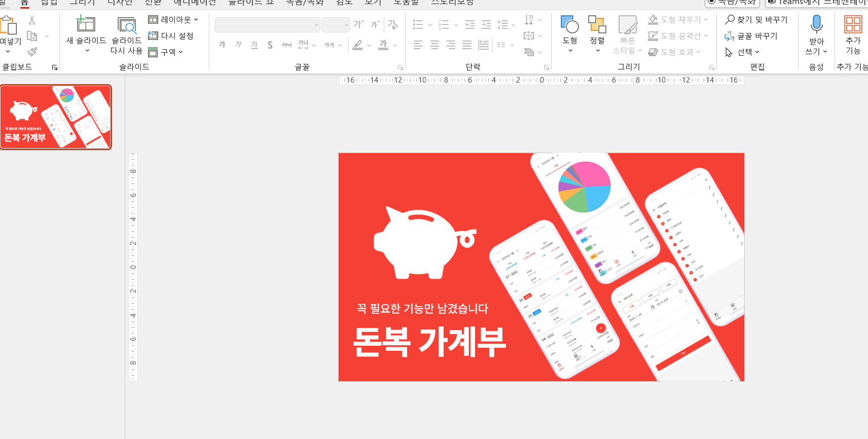The width and height of the screenshot is (868, 439).
Task: Toggle right text alignment
Action: (x=451, y=45)
